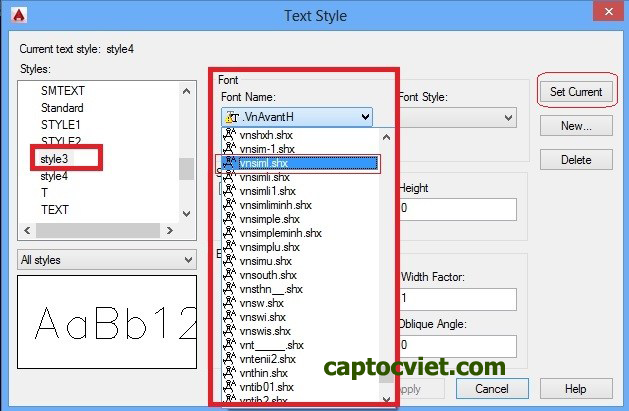
Task: Click the AutoCAD logo icon in title bar
Action: (x=19, y=15)
